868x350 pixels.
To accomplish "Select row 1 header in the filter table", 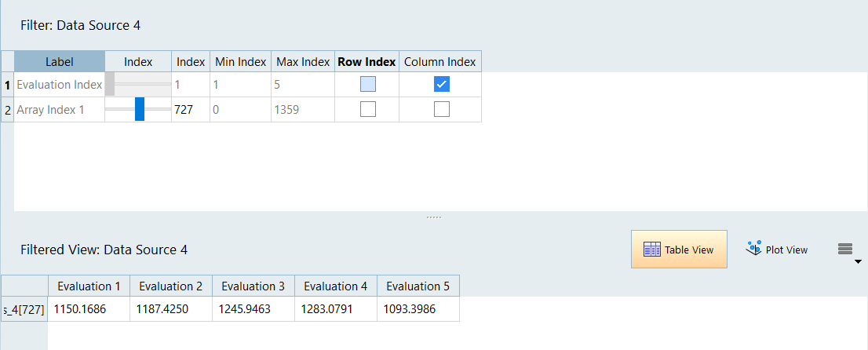I will tap(7, 85).
